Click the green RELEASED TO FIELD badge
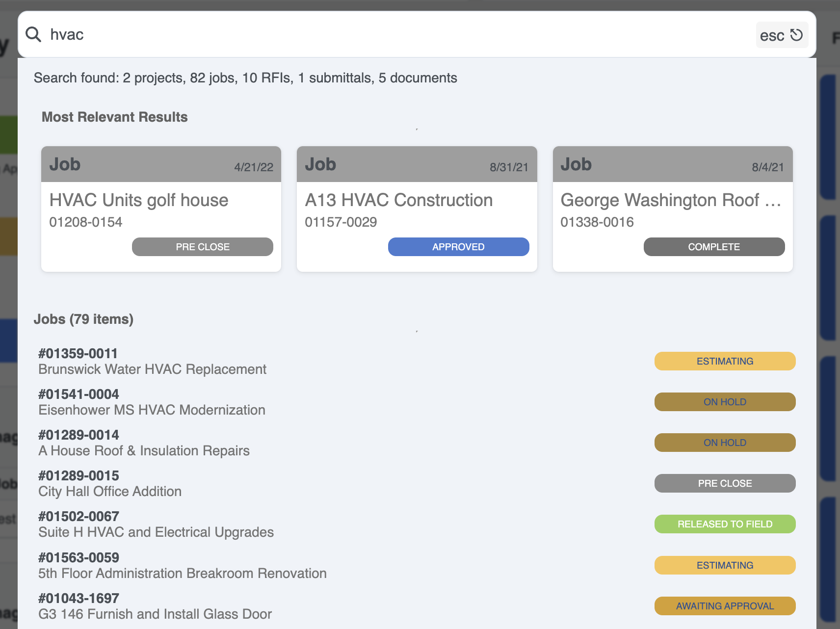 pos(725,524)
